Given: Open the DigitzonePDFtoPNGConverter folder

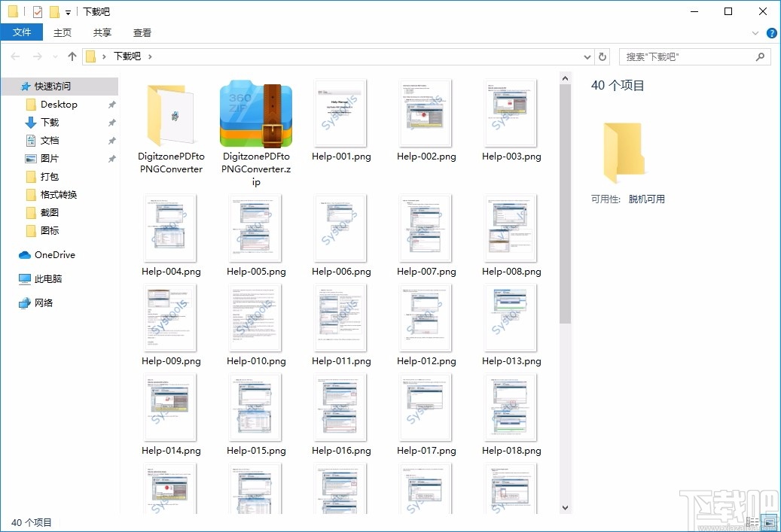Looking at the screenshot, I should pos(170,114).
